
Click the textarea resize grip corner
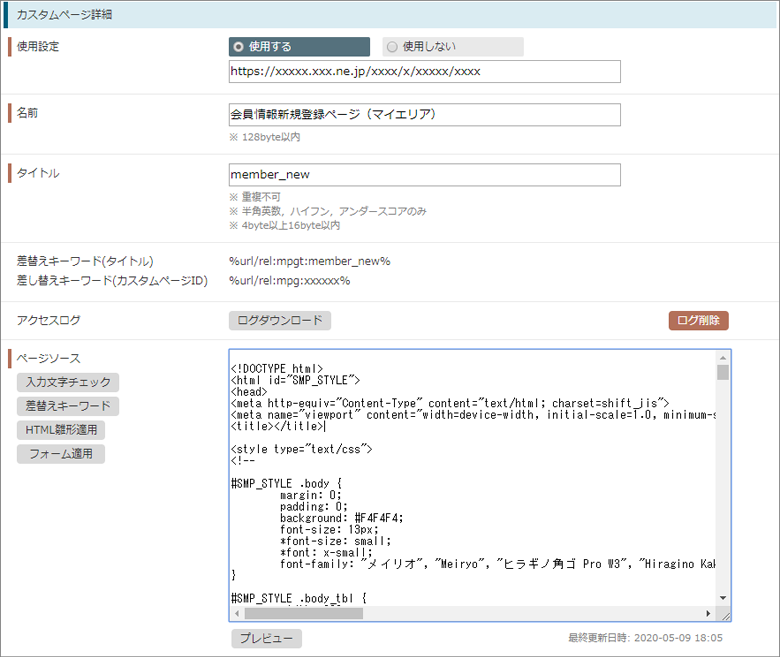coord(725,616)
